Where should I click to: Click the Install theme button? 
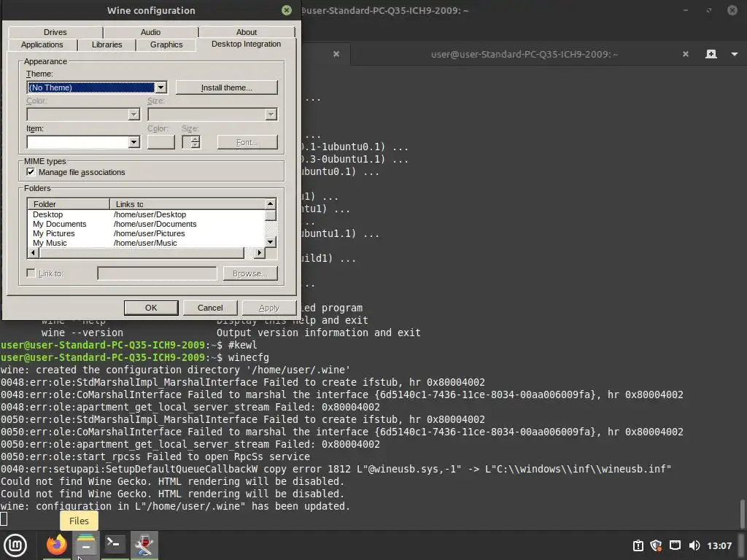pyautogui.click(x=227, y=87)
